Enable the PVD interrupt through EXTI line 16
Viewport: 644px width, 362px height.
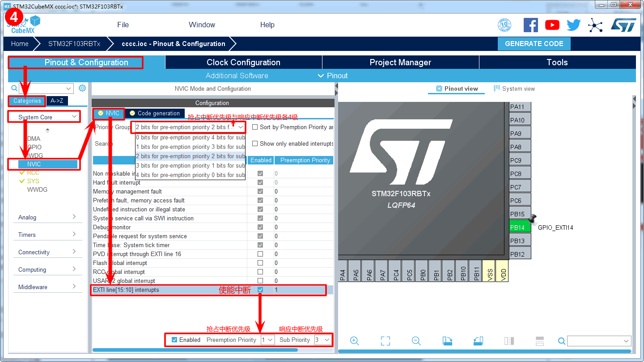coord(260,254)
